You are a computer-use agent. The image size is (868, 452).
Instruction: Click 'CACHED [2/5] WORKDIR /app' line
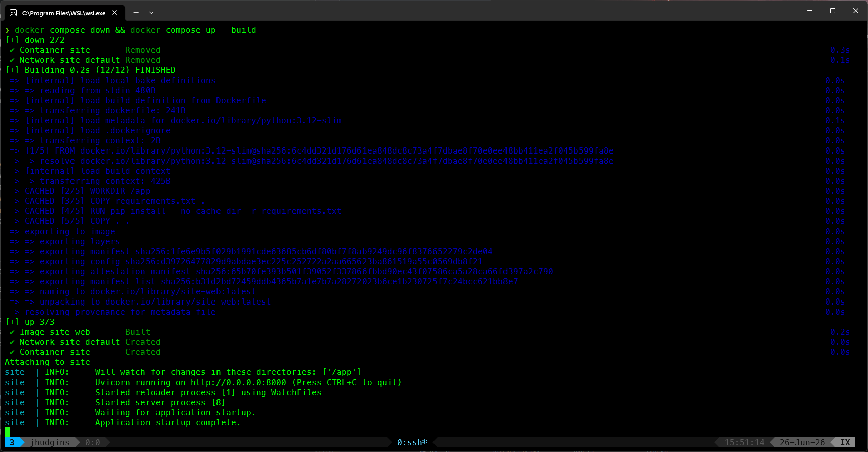80,191
